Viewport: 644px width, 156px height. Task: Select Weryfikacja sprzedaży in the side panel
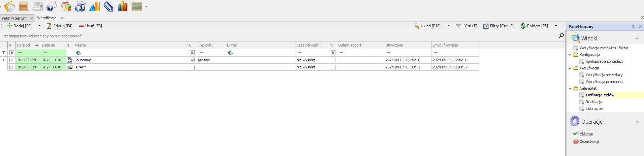[604, 75]
